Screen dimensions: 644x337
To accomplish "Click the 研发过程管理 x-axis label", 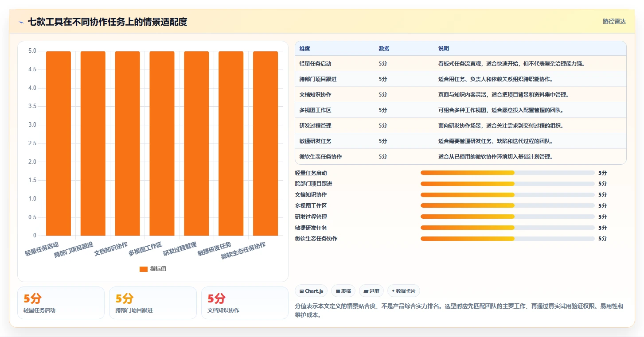I will pyautogui.click(x=180, y=249).
